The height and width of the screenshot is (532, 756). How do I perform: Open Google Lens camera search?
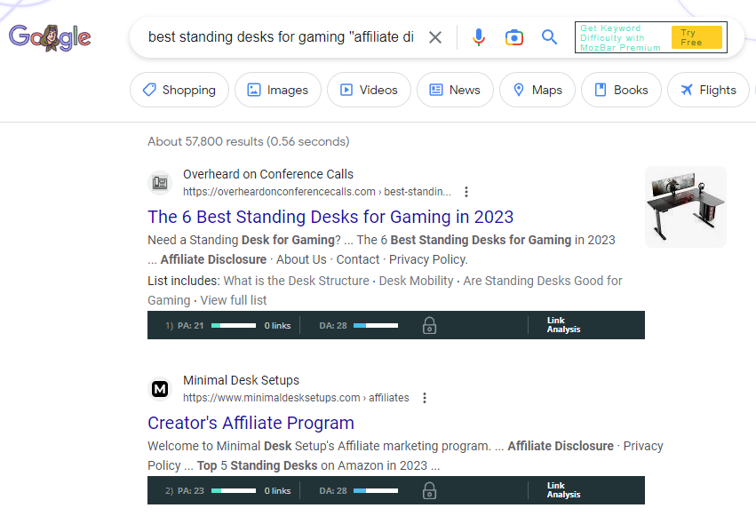[514, 37]
